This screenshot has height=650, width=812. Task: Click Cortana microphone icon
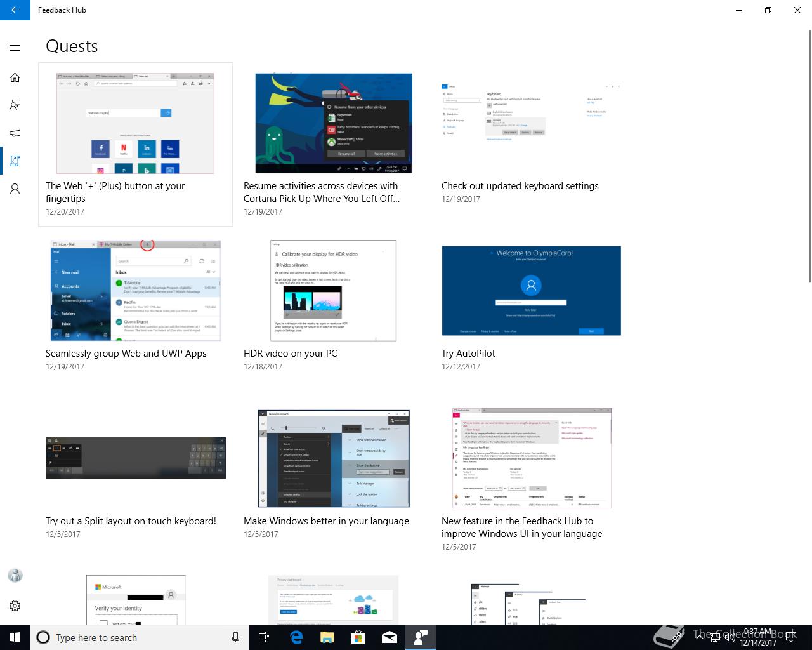tap(236, 637)
